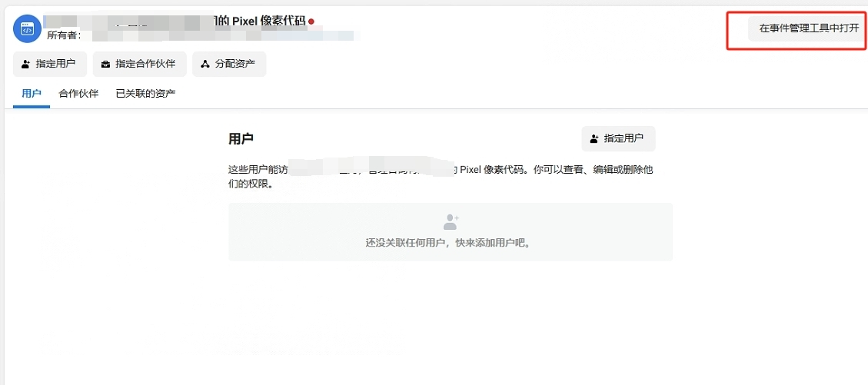Open the 已关联的资产 tab
The height and width of the screenshot is (385, 868).
coord(145,94)
